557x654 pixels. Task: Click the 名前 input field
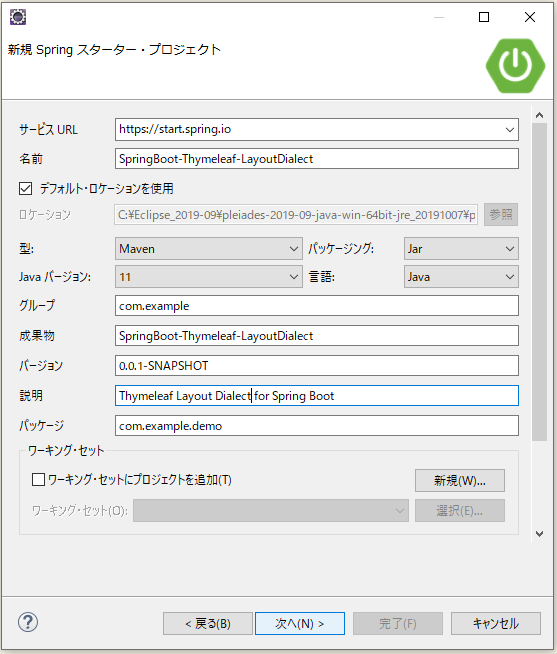tap(317, 159)
